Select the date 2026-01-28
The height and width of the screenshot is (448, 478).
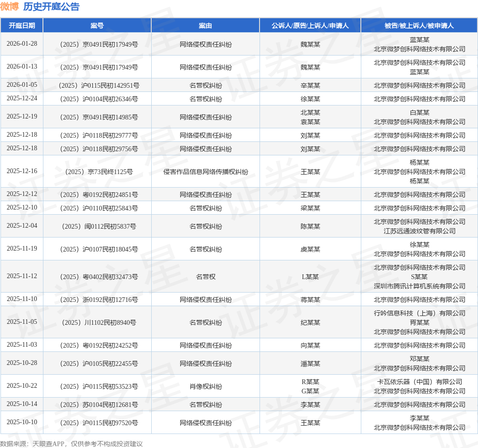coord(22,43)
